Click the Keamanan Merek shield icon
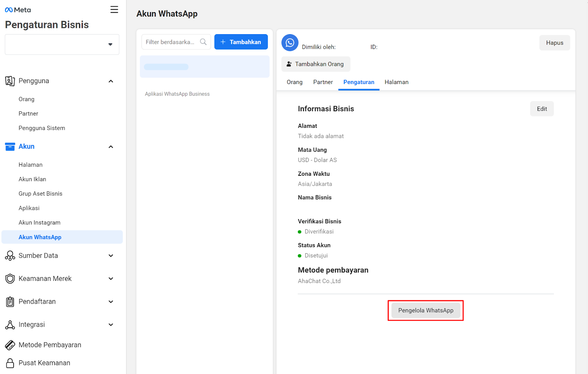The height and width of the screenshot is (374, 588). [x=10, y=279]
